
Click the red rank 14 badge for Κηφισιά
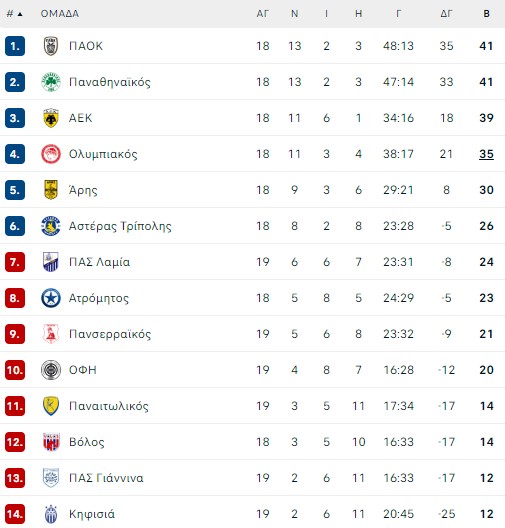tap(15, 514)
